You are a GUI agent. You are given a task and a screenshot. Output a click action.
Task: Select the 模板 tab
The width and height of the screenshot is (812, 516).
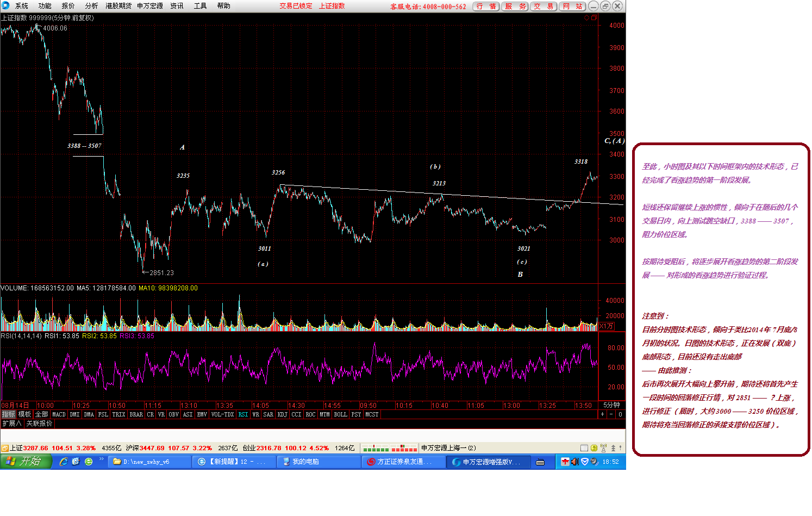24,414
